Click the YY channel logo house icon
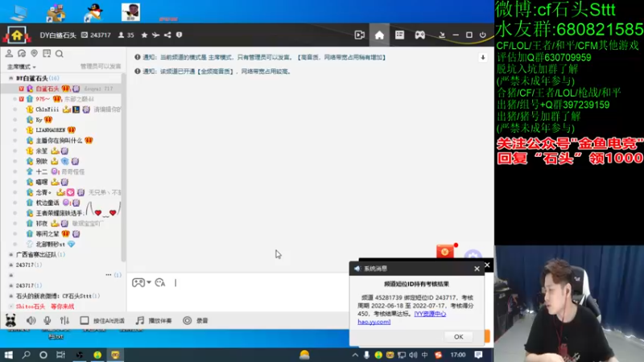 (17, 35)
